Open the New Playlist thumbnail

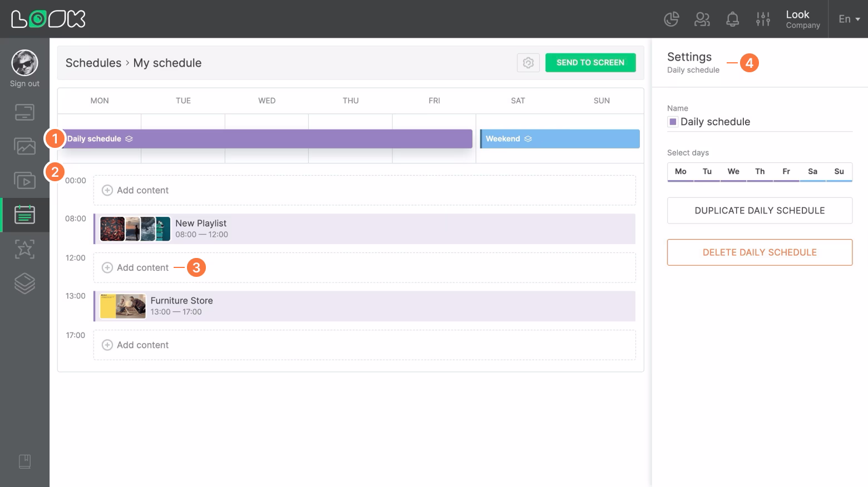pyautogui.click(x=135, y=228)
